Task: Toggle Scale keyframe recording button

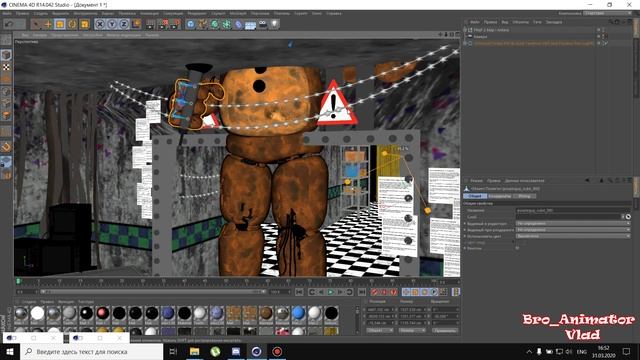Action: 415,292
